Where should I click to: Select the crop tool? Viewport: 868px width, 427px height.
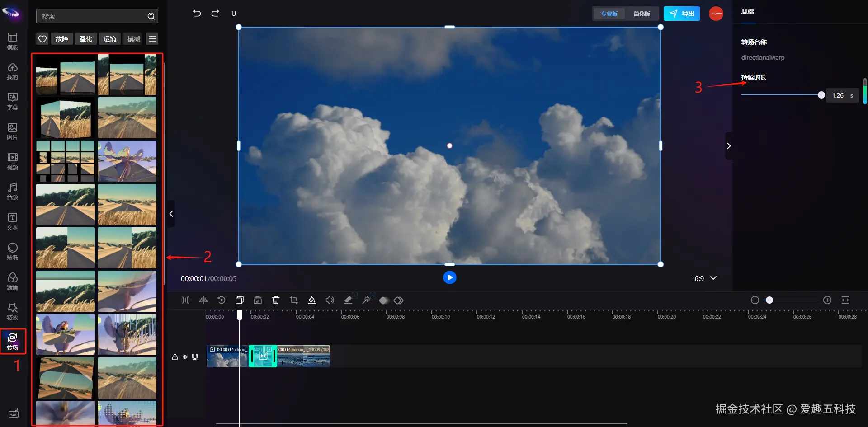point(294,300)
